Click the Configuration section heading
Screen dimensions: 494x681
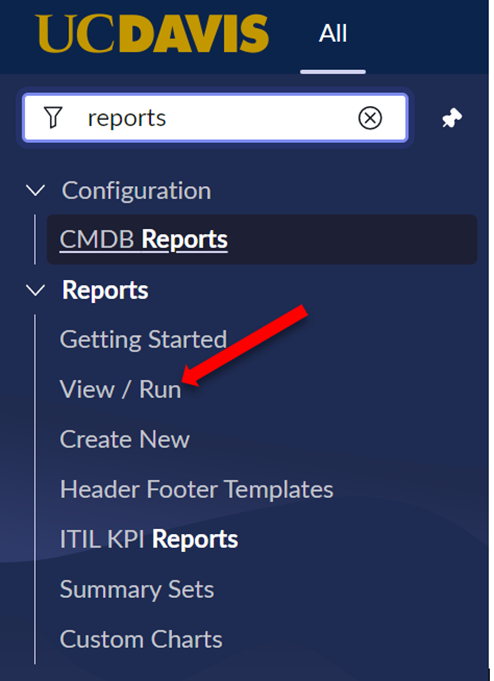click(x=136, y=191)
